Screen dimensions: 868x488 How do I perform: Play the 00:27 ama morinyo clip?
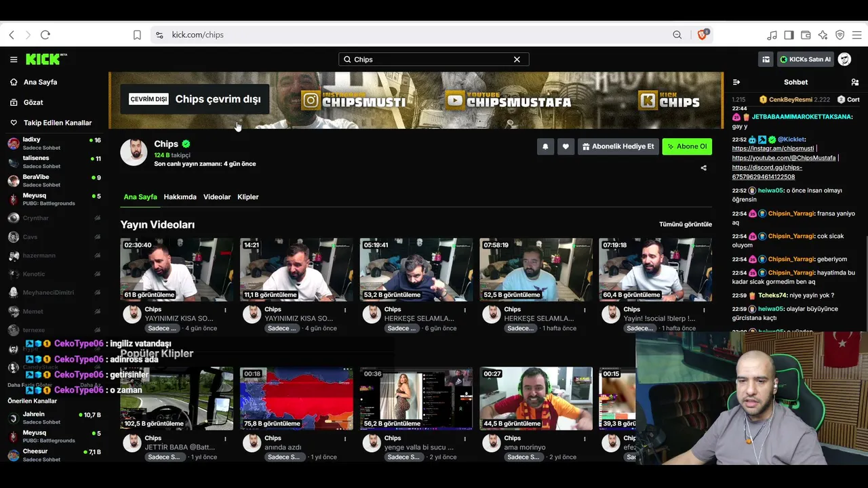[536, 399]
